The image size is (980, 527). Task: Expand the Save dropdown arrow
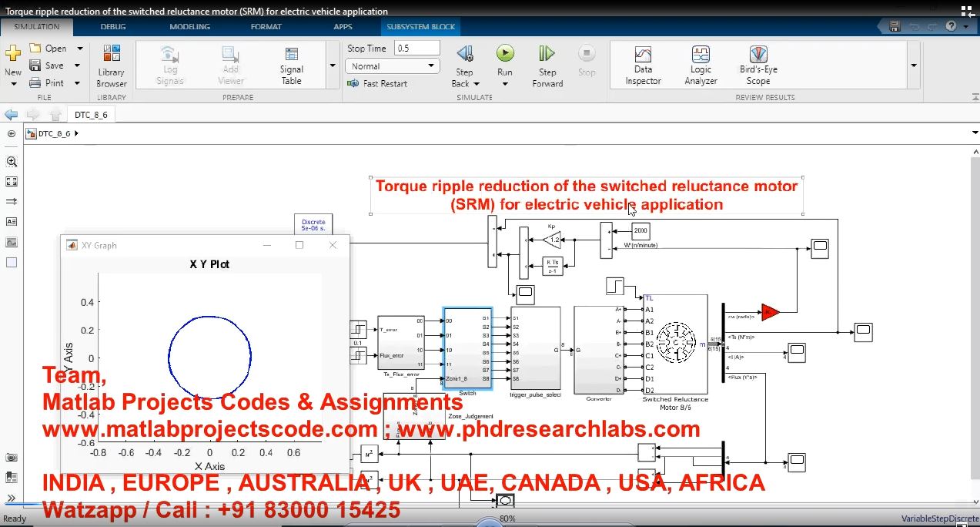click(77, 65)
